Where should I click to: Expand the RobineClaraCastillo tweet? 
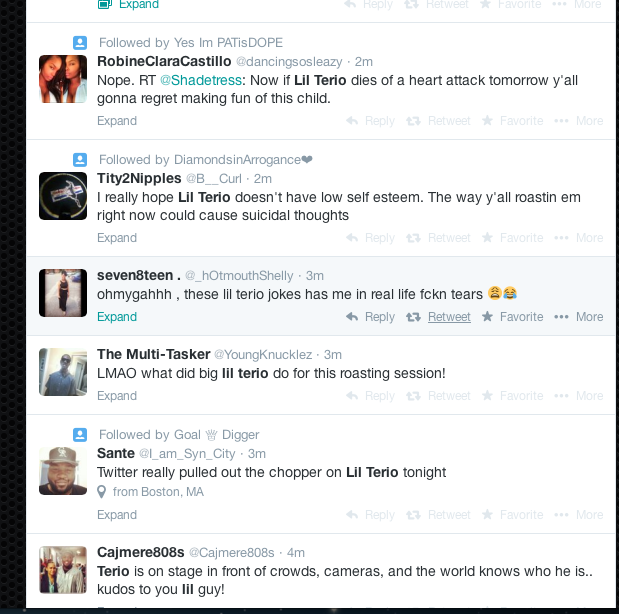(117, 121)
